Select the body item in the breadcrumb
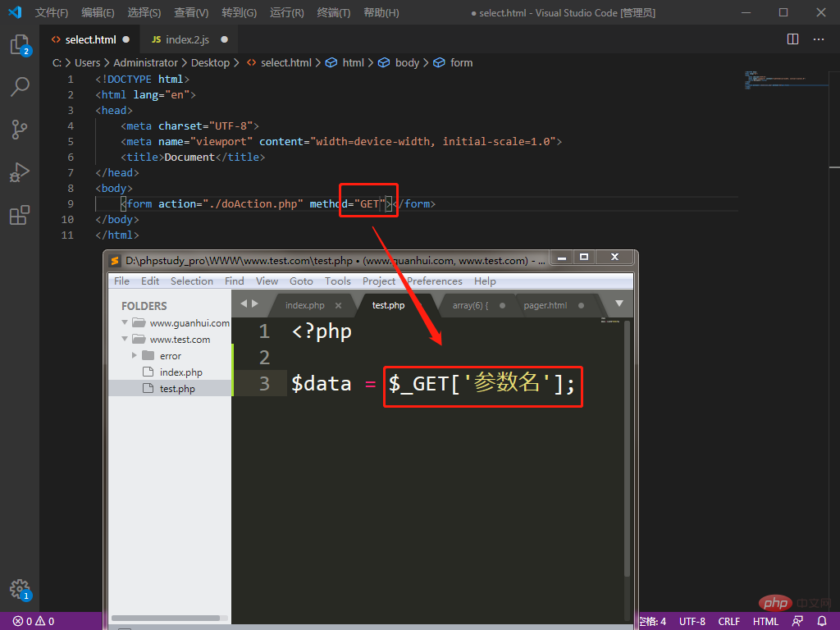Screen dimensions: 840x630 (x=406, y=62)
